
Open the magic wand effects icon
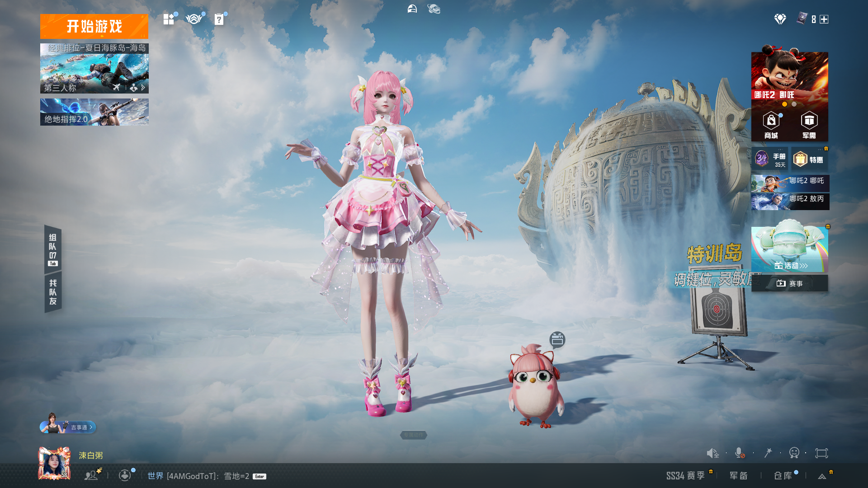(768, 453)
